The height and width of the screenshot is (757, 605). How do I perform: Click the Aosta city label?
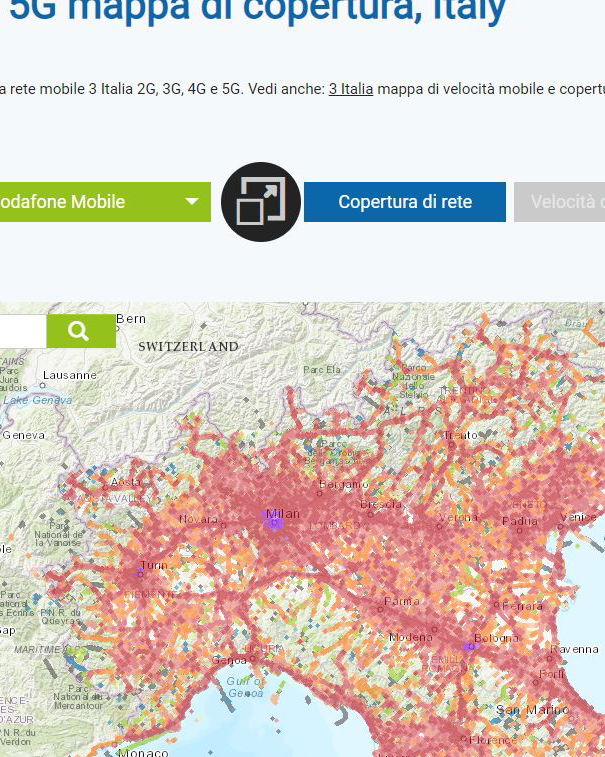pyautogui.click(x=126, y=482)
